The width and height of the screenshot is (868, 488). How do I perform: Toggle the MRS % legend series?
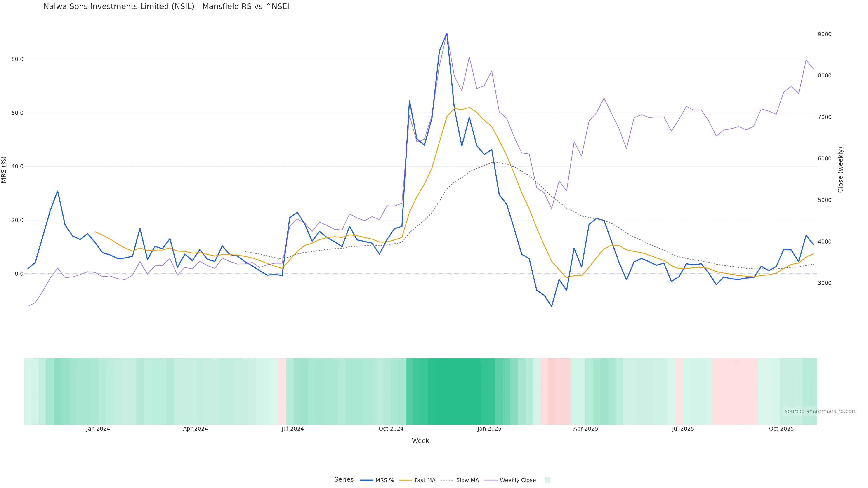click(384, 480)
